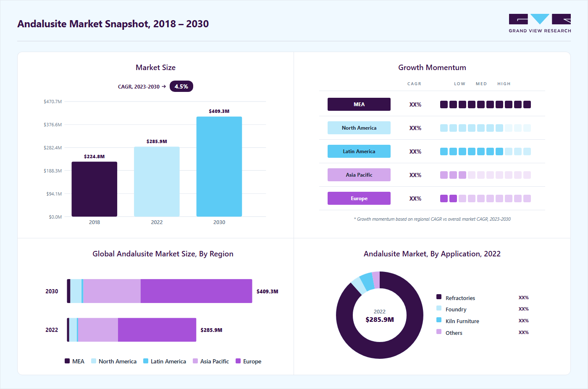The image size is (588, 389).
Task: Click the Latin America momentum indicator squares
Action: [x=486, y=151]
